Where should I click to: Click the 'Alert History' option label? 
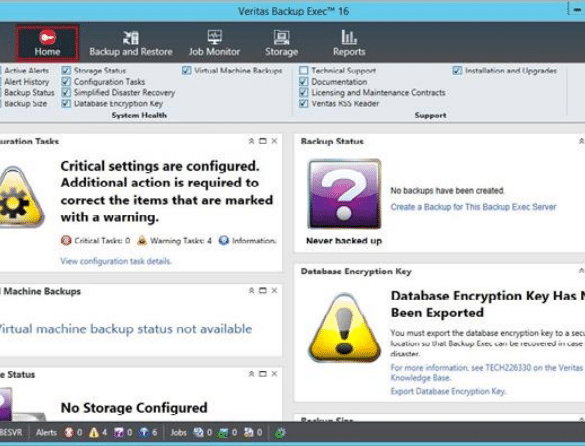coord(26,82)
